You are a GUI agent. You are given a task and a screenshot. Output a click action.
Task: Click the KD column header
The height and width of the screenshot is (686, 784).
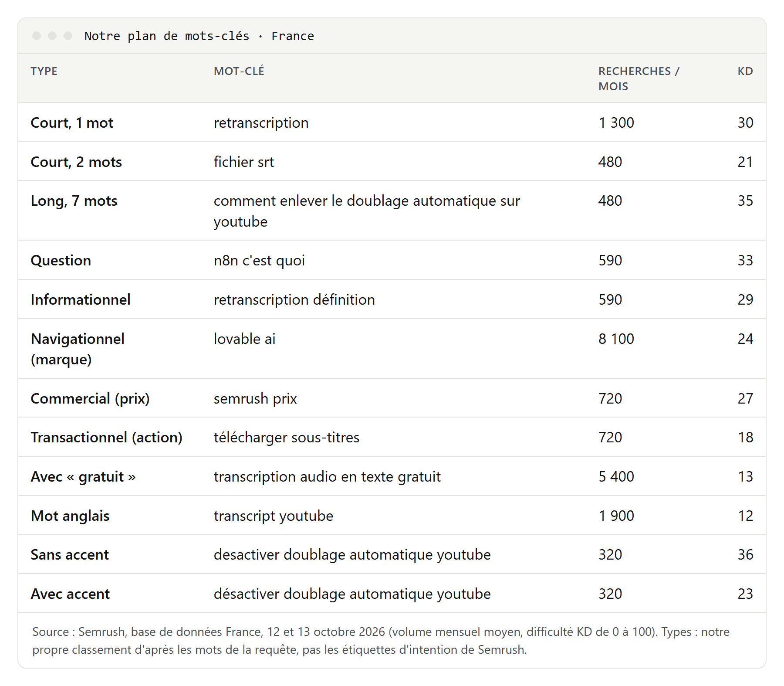point(745,71)
